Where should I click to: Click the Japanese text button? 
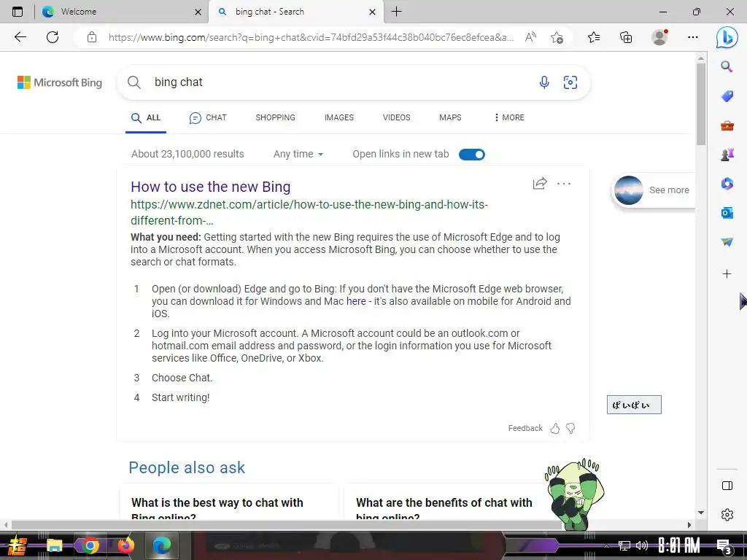coord(634,405)
